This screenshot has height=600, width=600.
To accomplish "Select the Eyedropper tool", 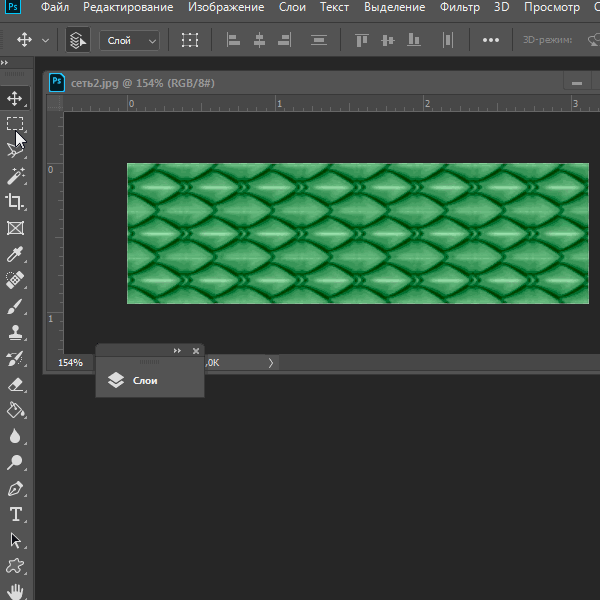I will point(15,254).
